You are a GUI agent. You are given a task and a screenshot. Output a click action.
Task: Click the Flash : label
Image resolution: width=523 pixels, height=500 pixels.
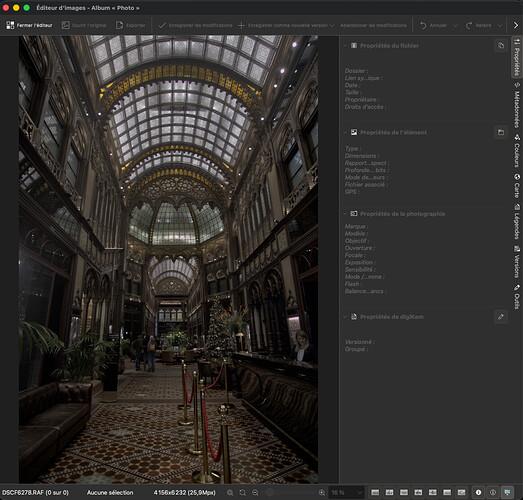[x=353, y=284]
